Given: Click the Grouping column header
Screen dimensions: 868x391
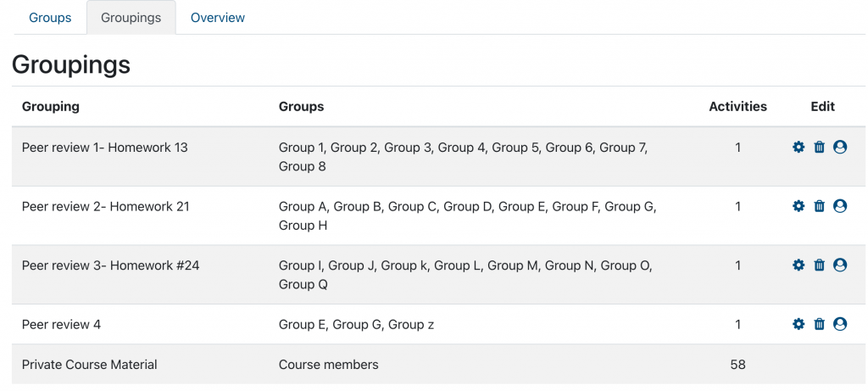Looking at the screenshot, I should [50, 106].
